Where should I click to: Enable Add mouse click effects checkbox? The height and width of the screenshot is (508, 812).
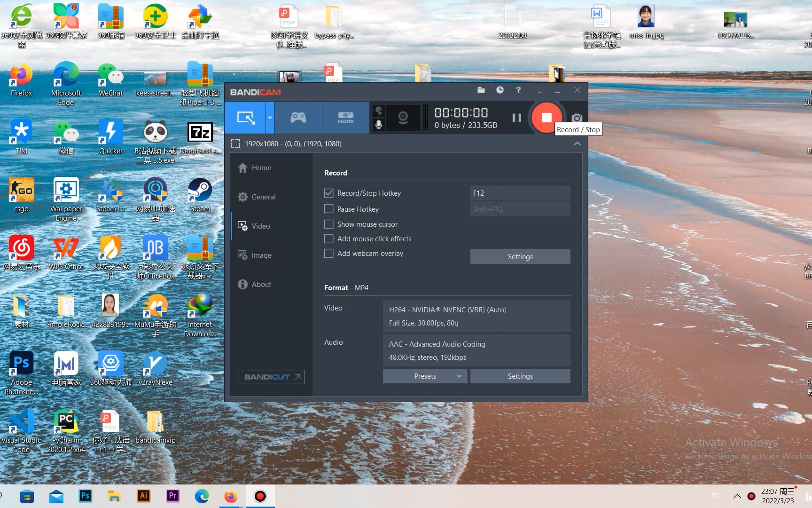tap(329, 238)
